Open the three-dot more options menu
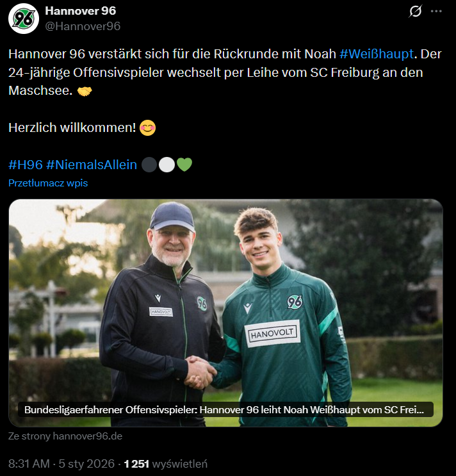Viewport: 456px width, 476px height. tap(436, 12)
